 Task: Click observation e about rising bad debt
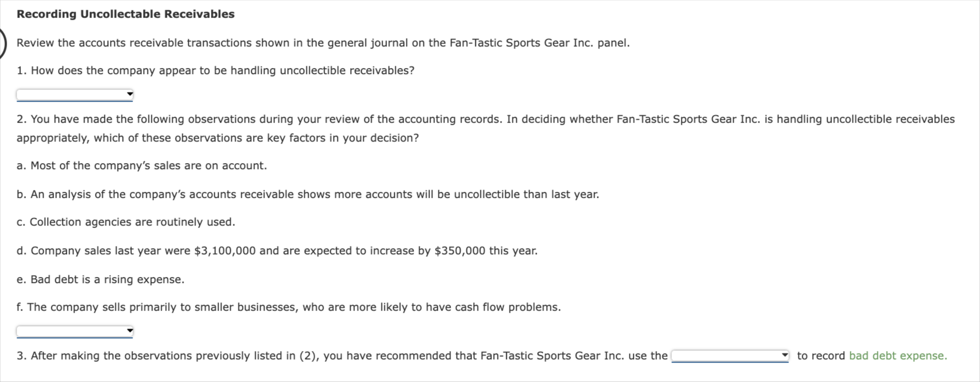click(x=101, y=279)
